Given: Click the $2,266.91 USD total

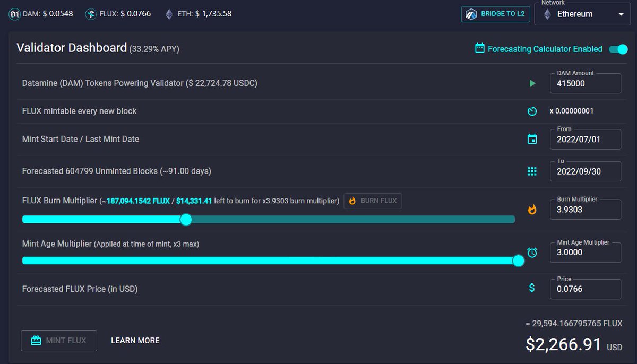Looking at the screenshot, I should [574, 344].
